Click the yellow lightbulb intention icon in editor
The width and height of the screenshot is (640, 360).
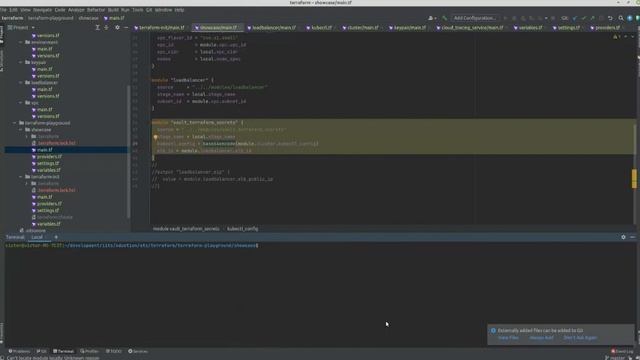click(156, 137)
